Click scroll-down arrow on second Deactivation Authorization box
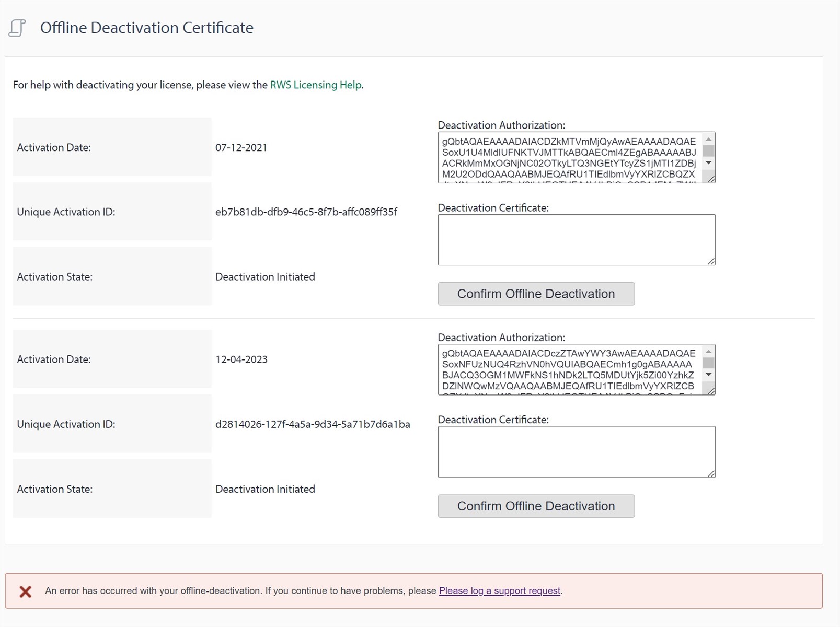The image size is (840, 627). coord(708,376)
